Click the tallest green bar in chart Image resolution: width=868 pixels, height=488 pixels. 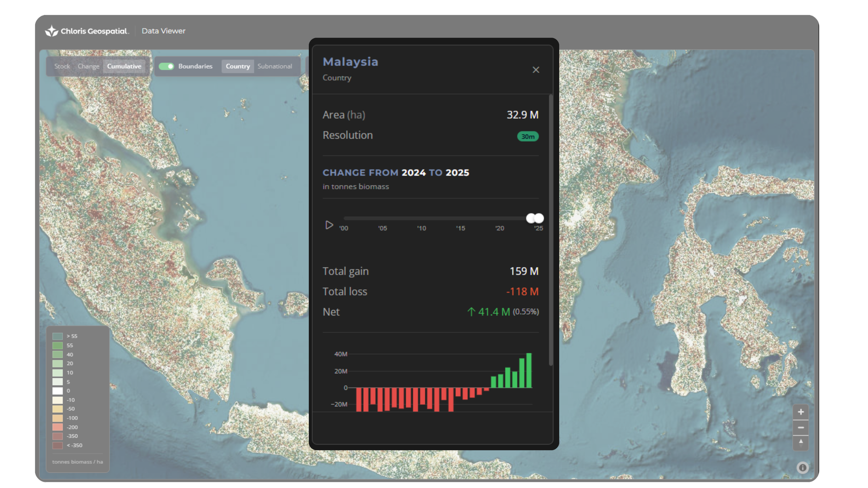[x=529, y=370]
